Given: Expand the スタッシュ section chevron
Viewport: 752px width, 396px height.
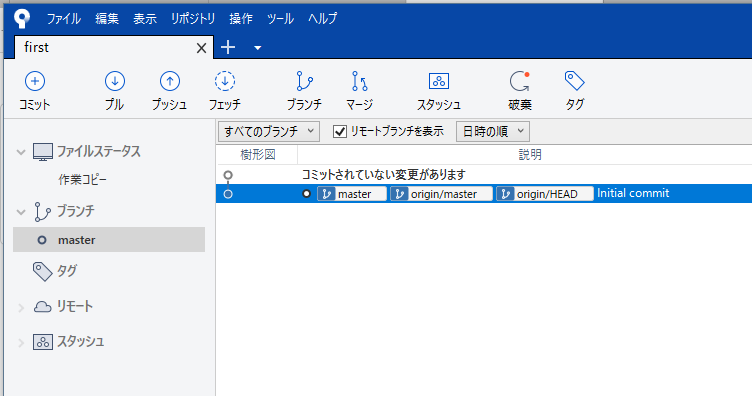Looking at the screenshot, I should pos(21,343).
